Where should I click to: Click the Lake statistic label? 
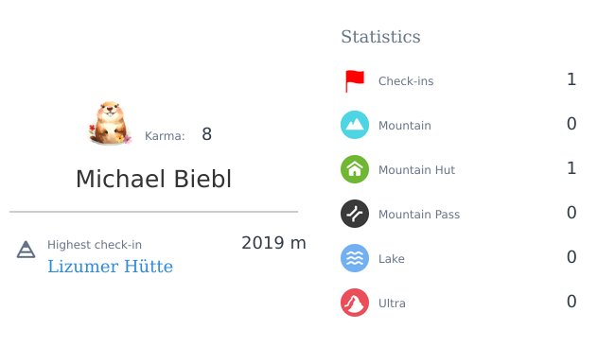point(392,259)
